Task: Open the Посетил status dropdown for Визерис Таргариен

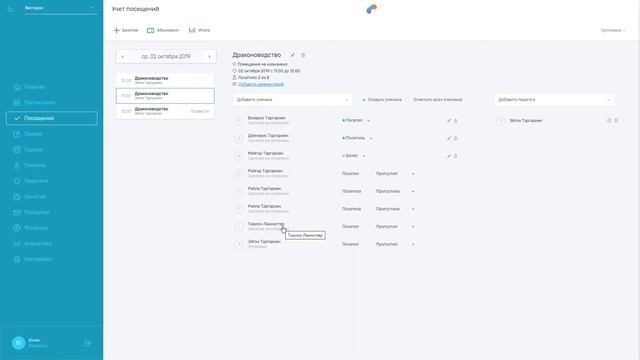Action: [356, 120]
